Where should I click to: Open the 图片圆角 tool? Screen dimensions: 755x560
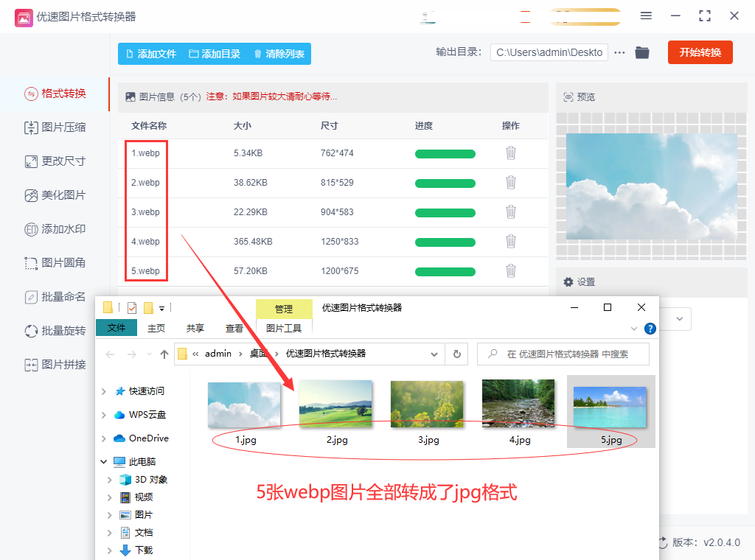(55, 263)
